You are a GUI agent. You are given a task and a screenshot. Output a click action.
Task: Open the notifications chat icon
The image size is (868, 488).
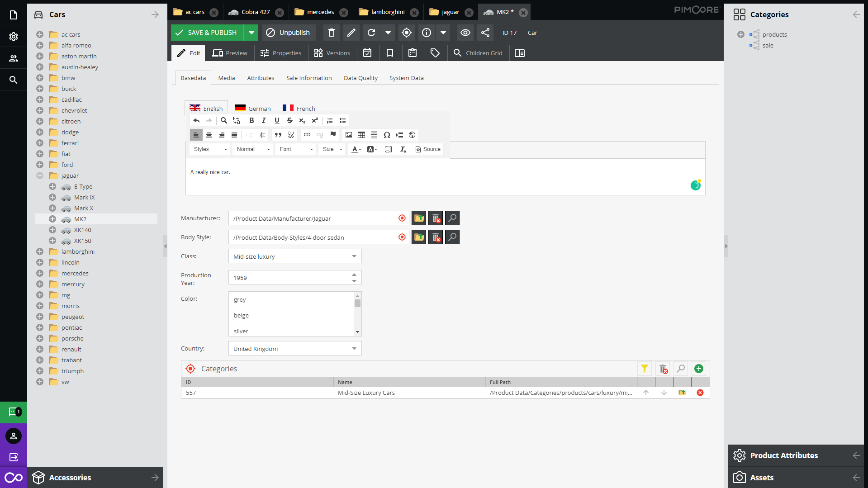click(14, 412)
